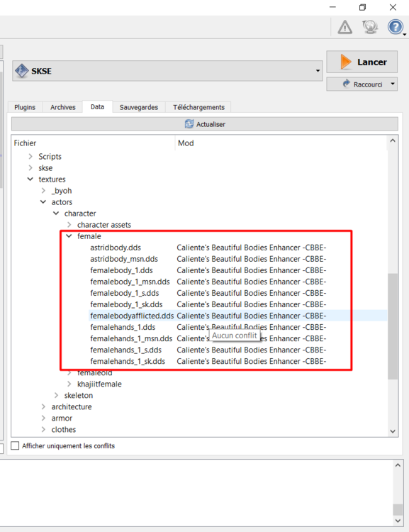Restore down the window
The height and width of the screenshot is (532, 409).
coord(362,7)
